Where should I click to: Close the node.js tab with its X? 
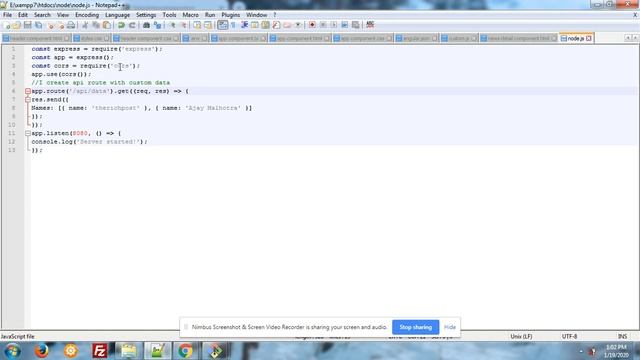coord(589,38)
